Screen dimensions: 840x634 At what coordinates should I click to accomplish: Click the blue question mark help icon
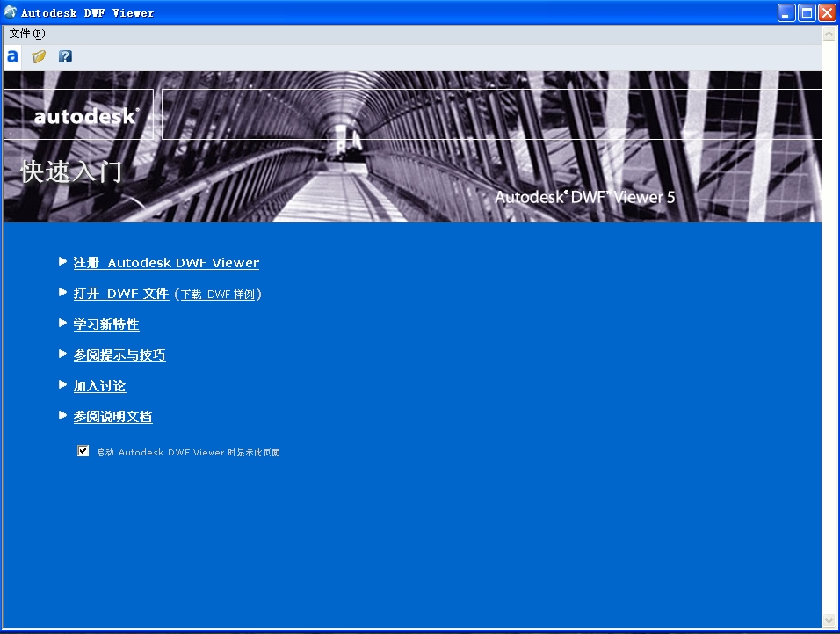click(x=65, y=56)
